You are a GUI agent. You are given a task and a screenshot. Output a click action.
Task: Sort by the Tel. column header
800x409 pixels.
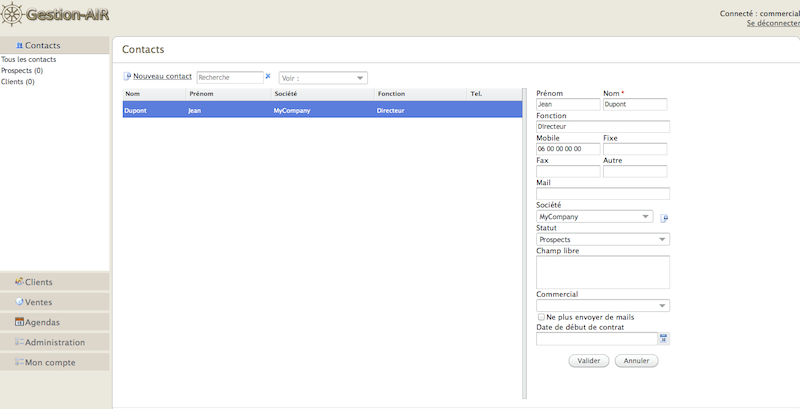pyautogui.click(x=494, y=94)
